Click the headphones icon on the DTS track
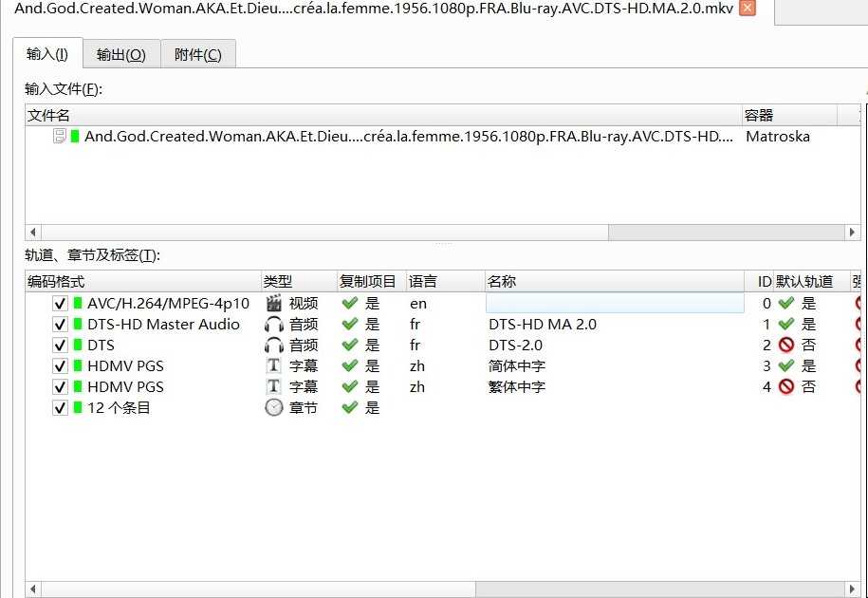This screenshot has height=598, width=868. [x=273, y=346]
